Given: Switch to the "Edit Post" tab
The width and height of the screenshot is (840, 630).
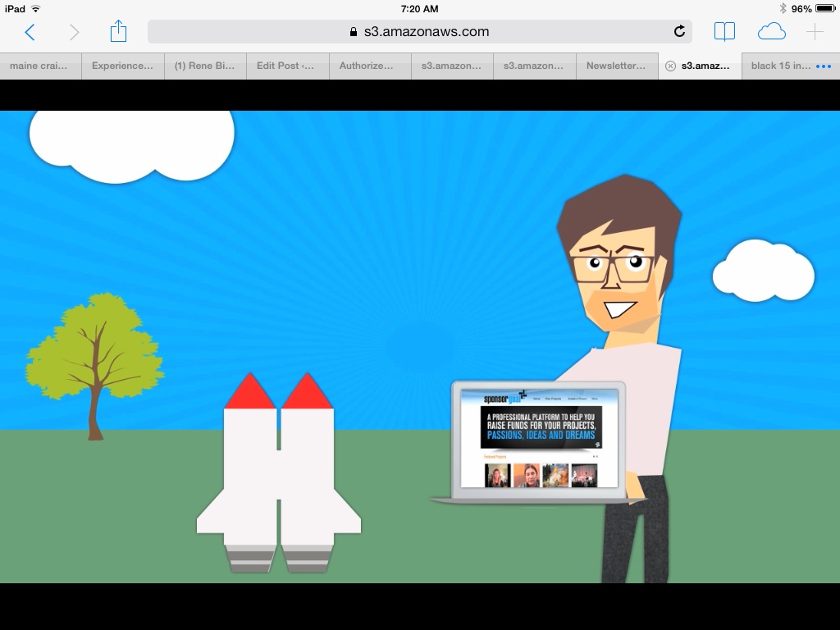Looking at the screenshot, I should pos(285,66).
